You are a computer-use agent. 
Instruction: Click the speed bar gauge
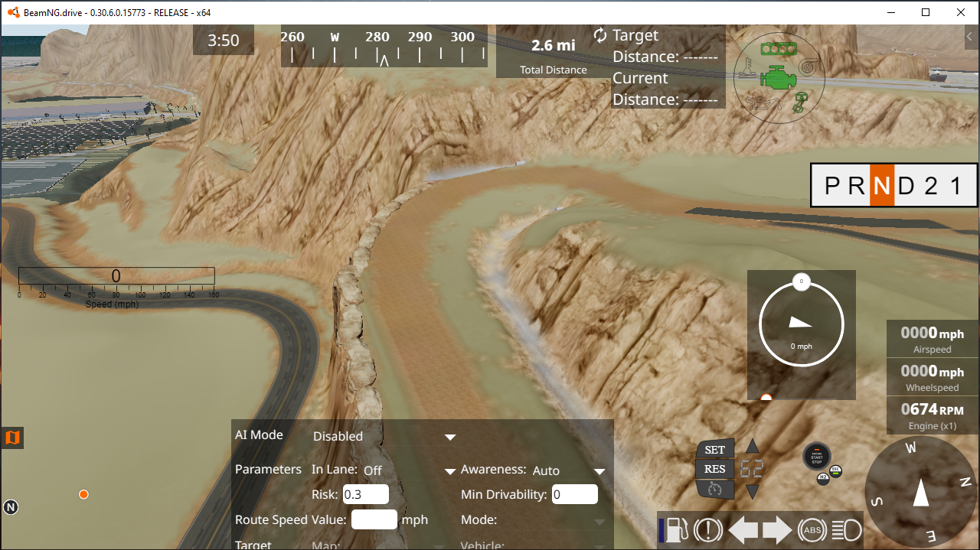(116, 277)
